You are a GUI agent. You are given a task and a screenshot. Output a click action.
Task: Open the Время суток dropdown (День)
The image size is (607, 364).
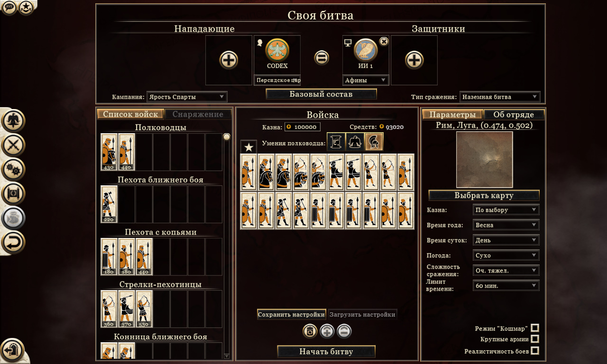point(506,240)
